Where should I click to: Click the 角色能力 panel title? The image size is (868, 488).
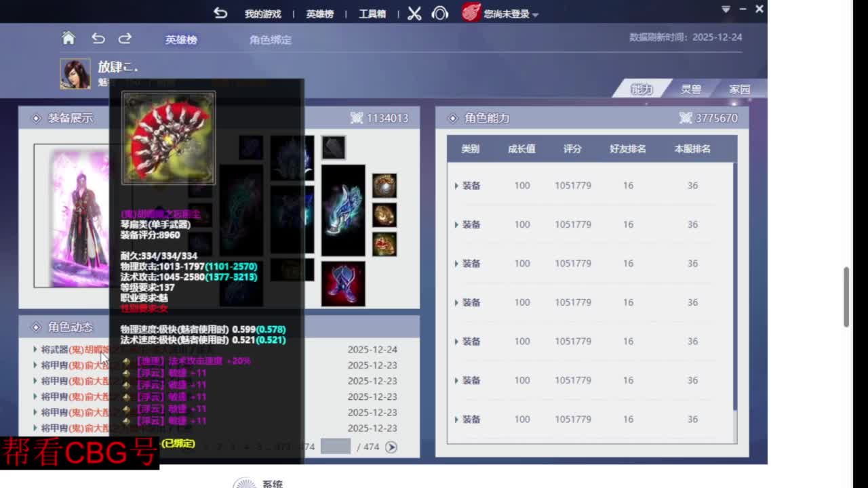tap(487, 118)
